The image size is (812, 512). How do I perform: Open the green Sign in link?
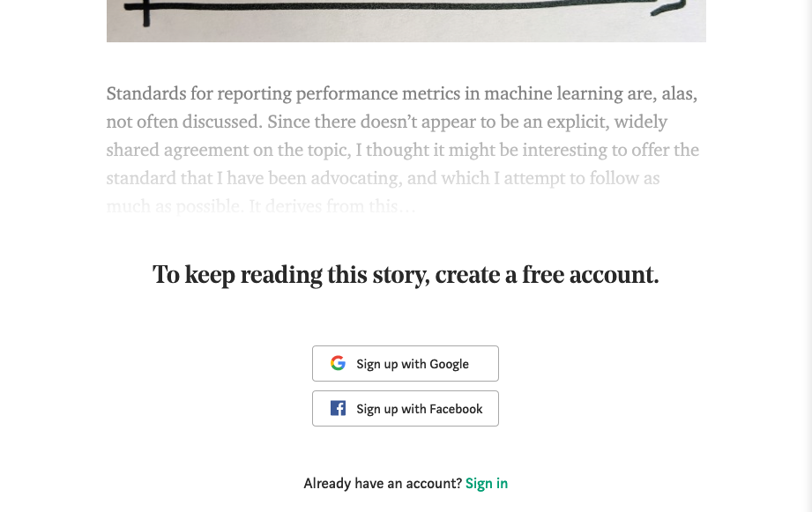(x=487, y=483)
